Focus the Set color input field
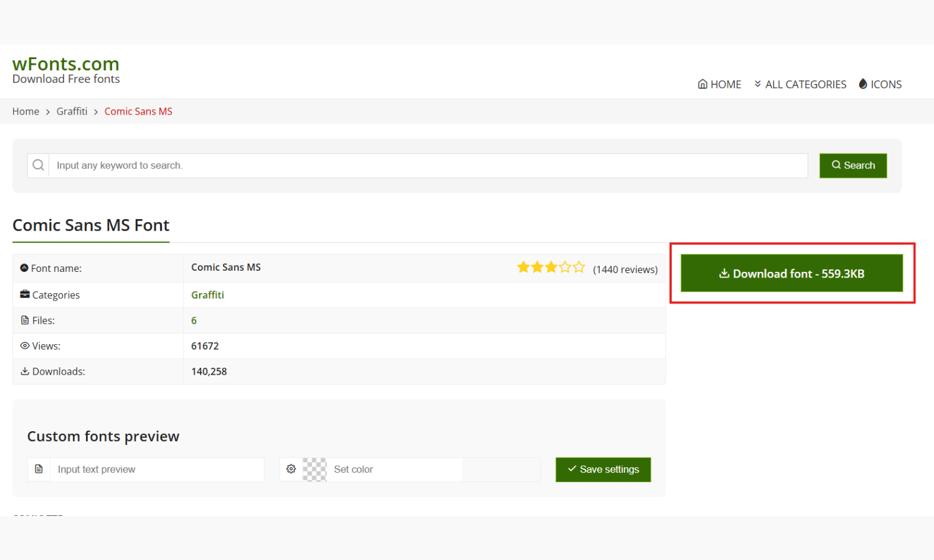 395,470
